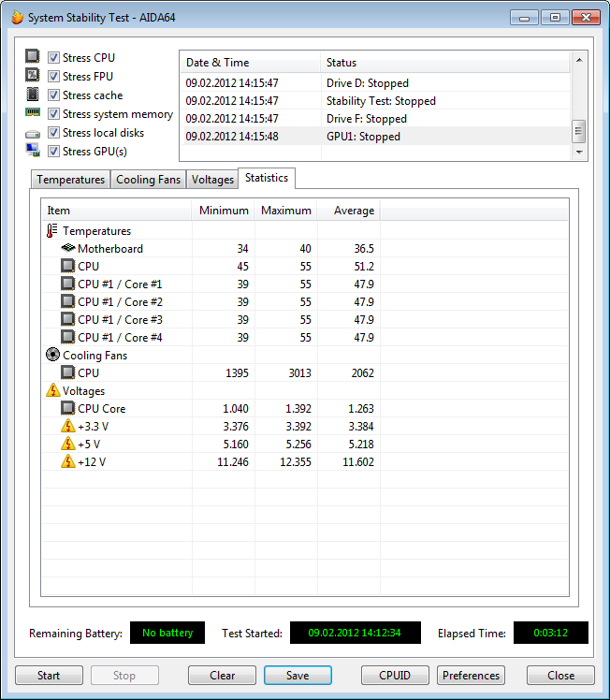Disable the Stress GPU(s) checkbox
Viewport: 610px width, 700px height.
[x=53, y=152]
